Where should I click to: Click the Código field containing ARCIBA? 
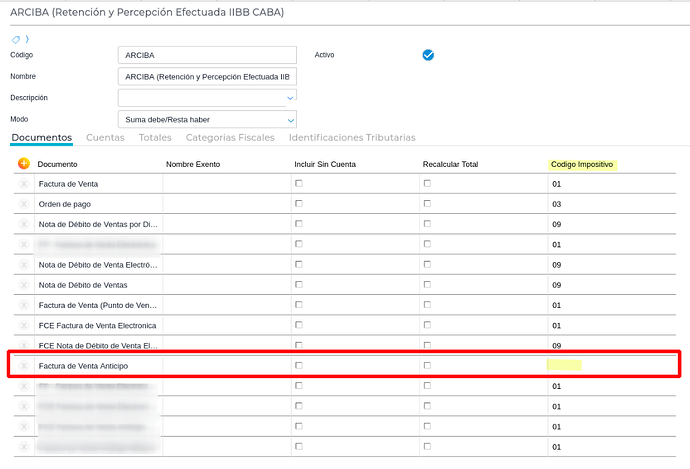207,55
